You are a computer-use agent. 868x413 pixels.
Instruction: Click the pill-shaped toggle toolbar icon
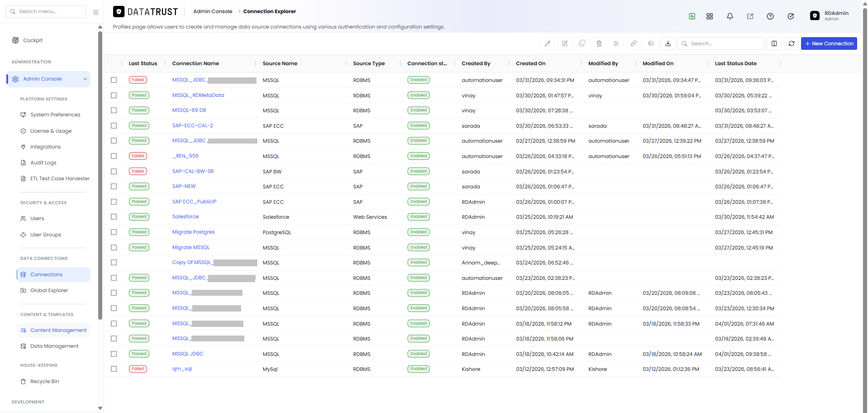click(650, 43)
